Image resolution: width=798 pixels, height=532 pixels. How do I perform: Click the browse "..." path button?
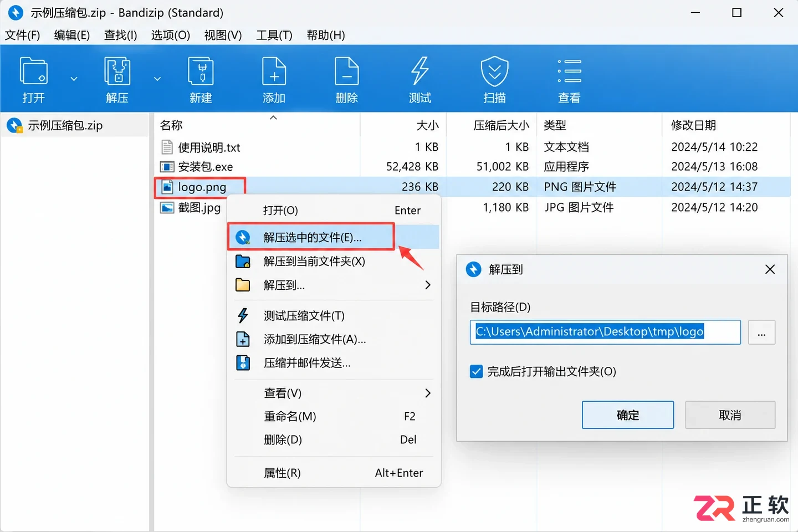click(761, 332)
